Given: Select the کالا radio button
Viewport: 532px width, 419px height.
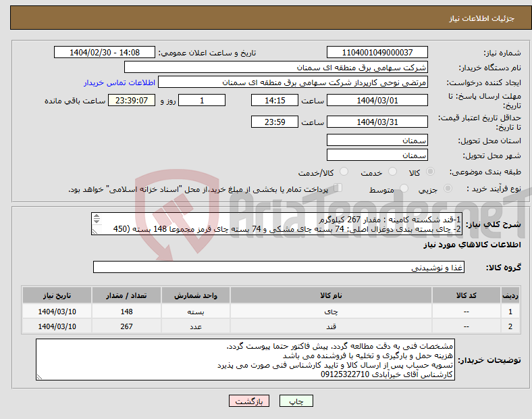Looking at the screenshot, I should [x=430, y=172].
